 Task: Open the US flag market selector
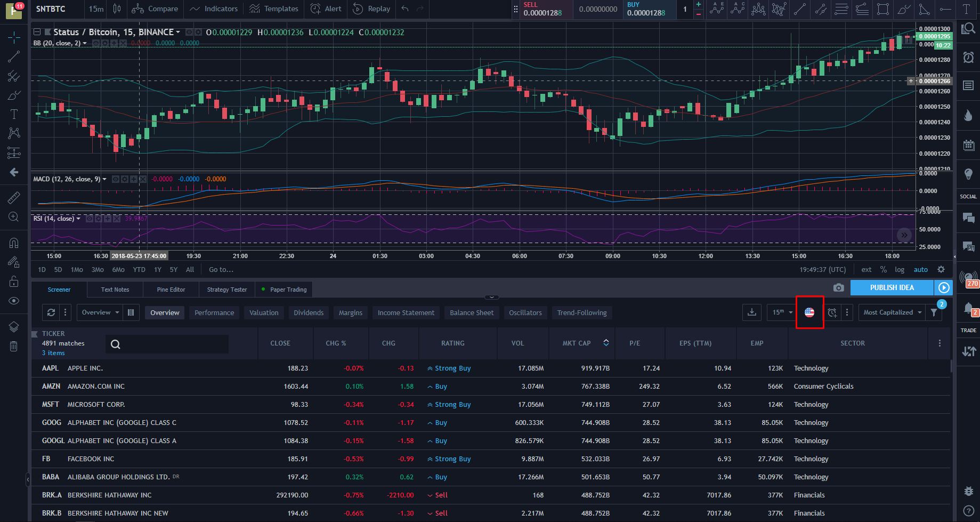(x=809, y=312)
